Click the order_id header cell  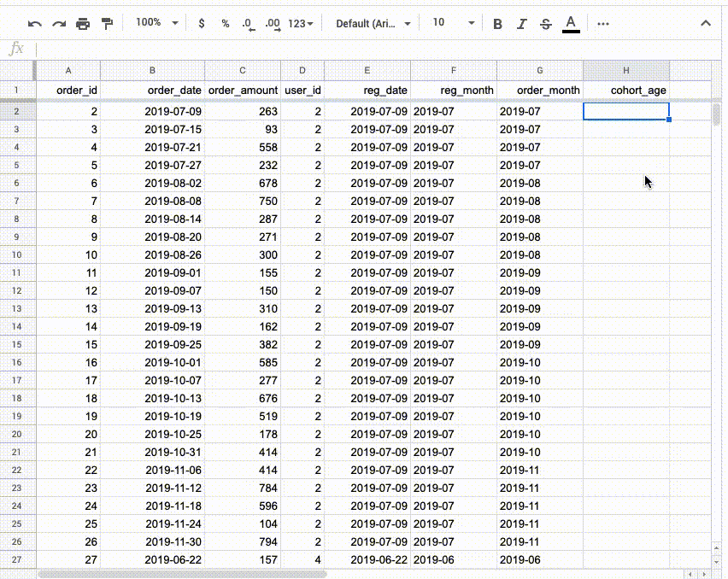click(x=68, y=90)
